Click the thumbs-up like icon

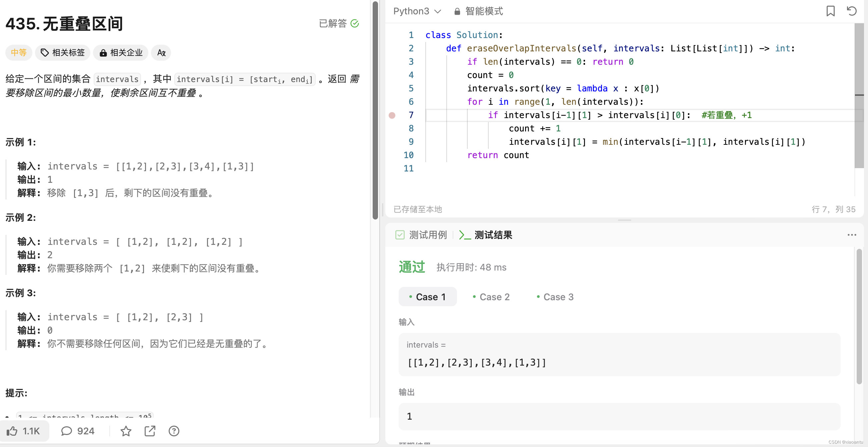(12, 431)
